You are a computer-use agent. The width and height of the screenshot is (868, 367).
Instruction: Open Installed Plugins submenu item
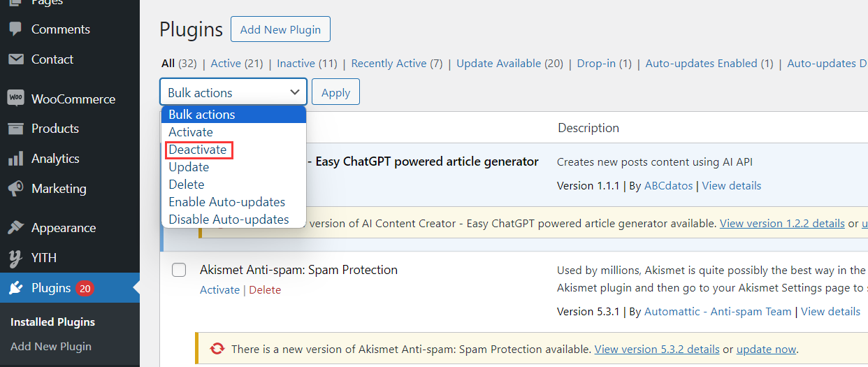(x=52, y=322)
